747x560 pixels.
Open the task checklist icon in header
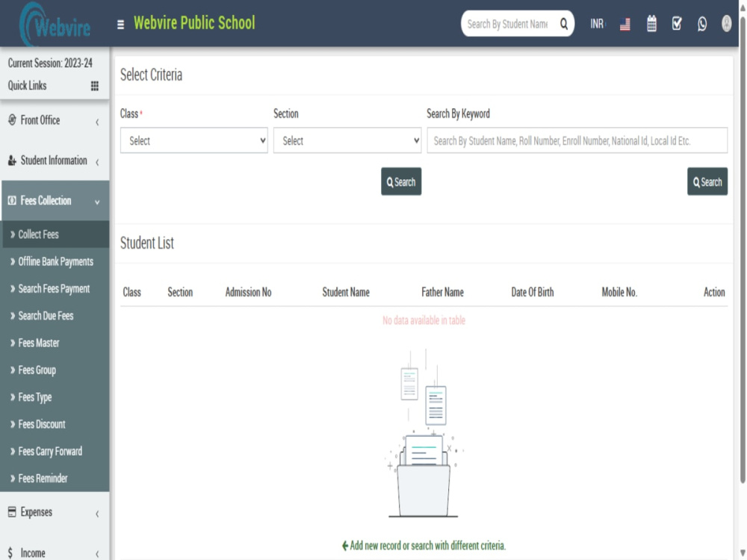[x=677, y=24]
